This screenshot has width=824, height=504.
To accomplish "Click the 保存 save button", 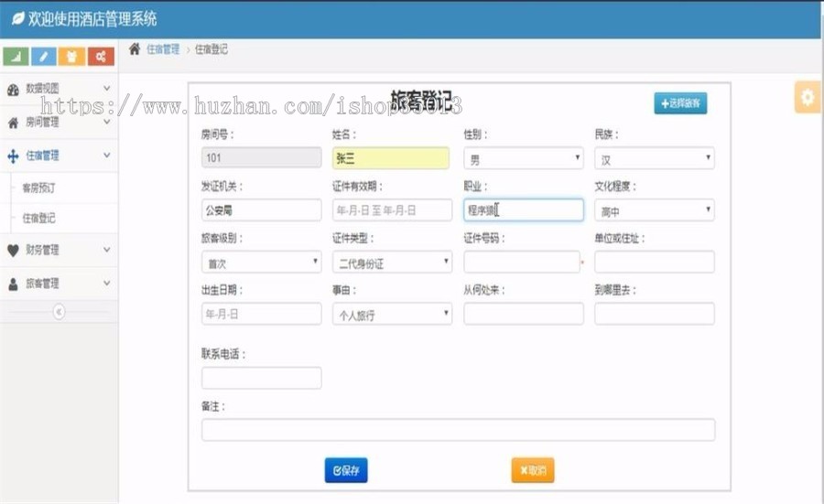I will pyautogui.click(x=346, y=470).
